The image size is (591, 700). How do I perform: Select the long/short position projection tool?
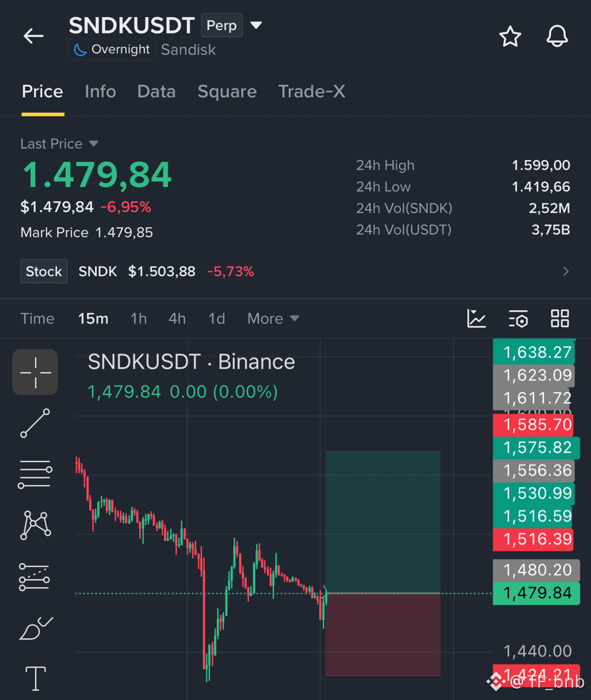(35, 577)
